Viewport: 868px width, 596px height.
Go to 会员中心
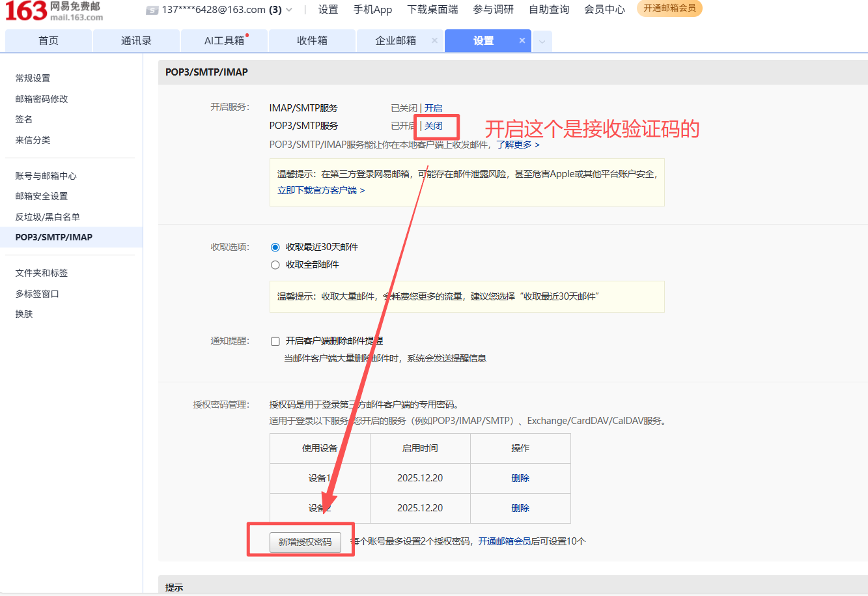pos(604,9)
